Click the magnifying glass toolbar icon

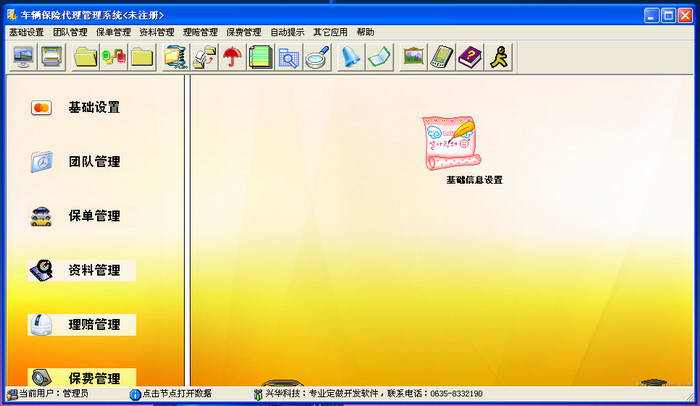click(317, 57)
